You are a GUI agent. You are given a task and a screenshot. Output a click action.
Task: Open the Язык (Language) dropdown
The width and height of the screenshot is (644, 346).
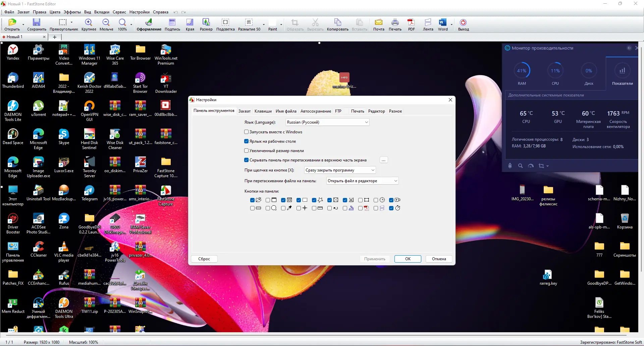327,122
